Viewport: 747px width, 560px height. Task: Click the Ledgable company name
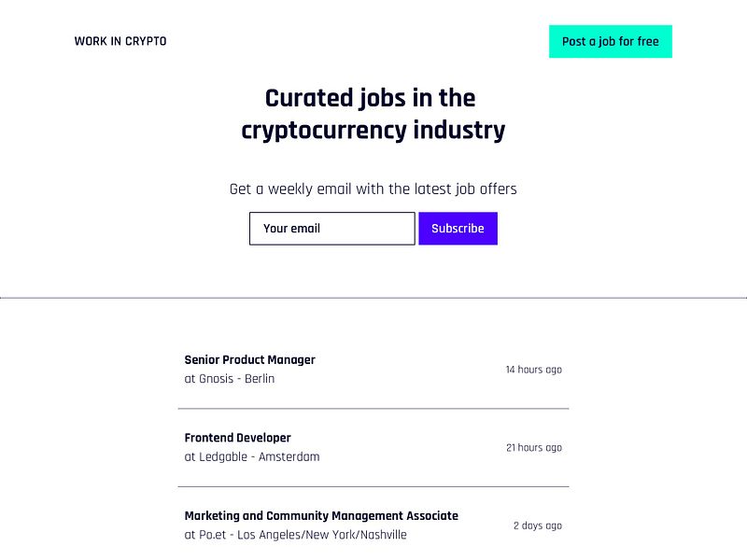[x=224, y=456]
